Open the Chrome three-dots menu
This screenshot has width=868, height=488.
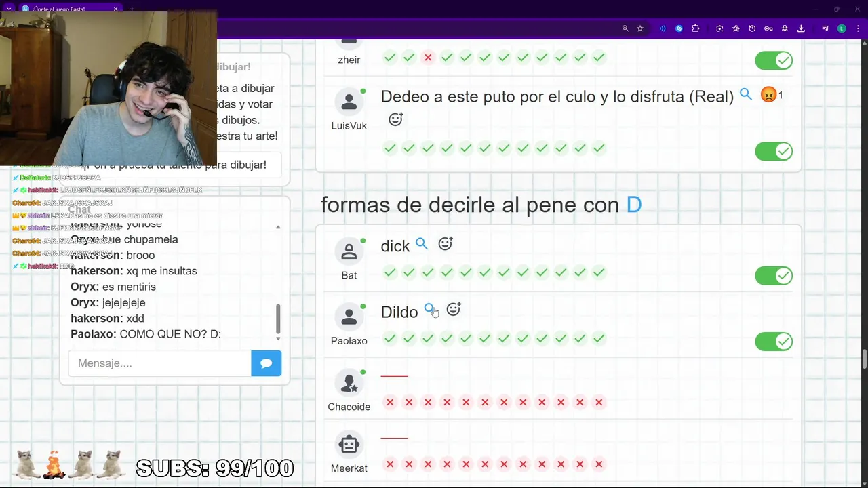point(856,28)
